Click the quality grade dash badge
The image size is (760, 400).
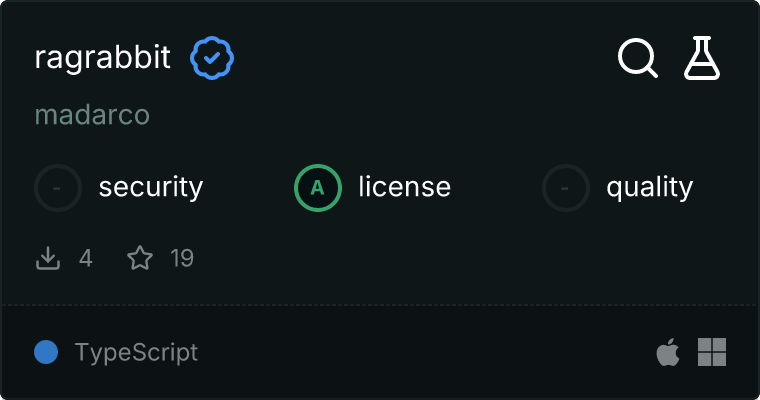[x=566, y=187]
